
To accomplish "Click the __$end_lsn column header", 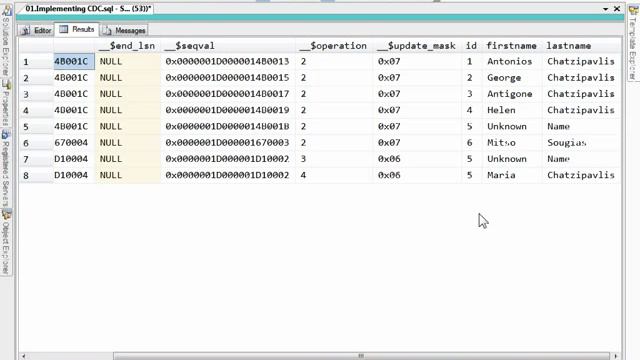I will coord(128,46).
